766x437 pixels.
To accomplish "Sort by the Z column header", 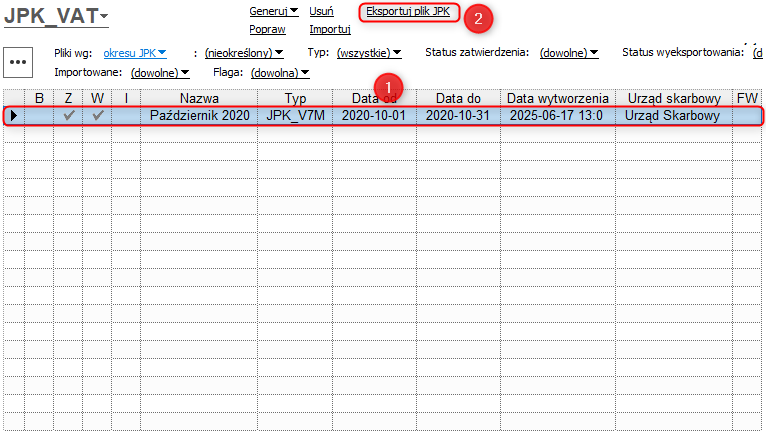I will pyautogui.click(x=68, y=98).
